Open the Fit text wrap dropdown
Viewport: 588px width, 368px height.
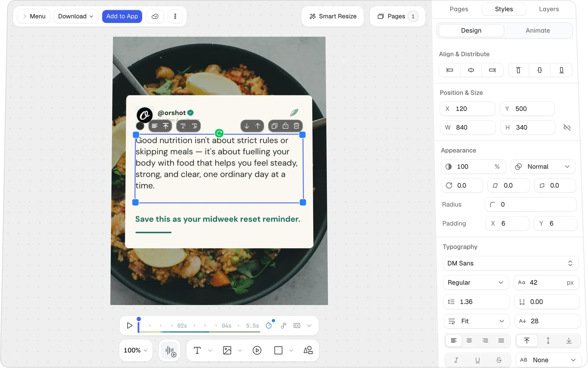(x=477, y=321)
